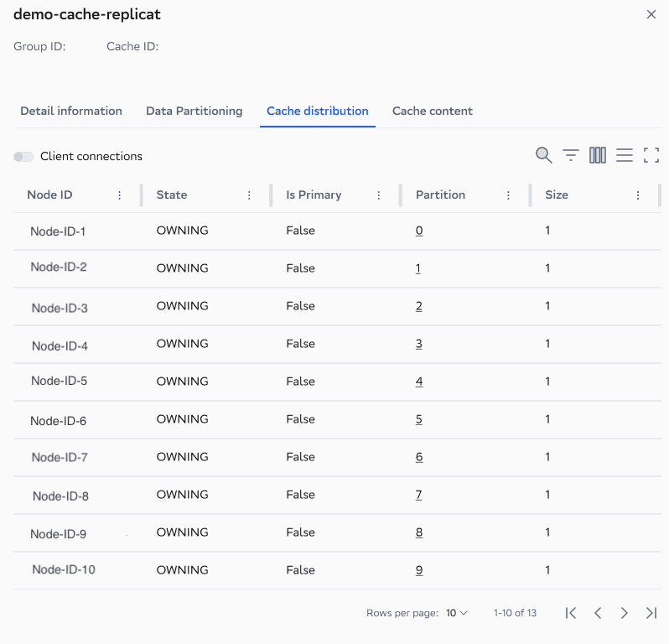
Task: Open the Node ID column actions menu
Action: click(120, 195)
